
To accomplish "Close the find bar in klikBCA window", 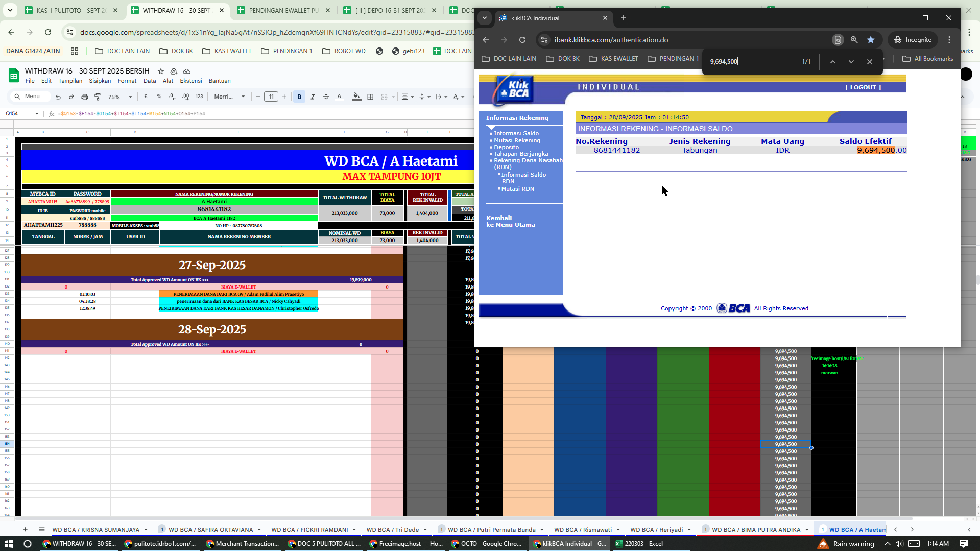I will [869, 62].
